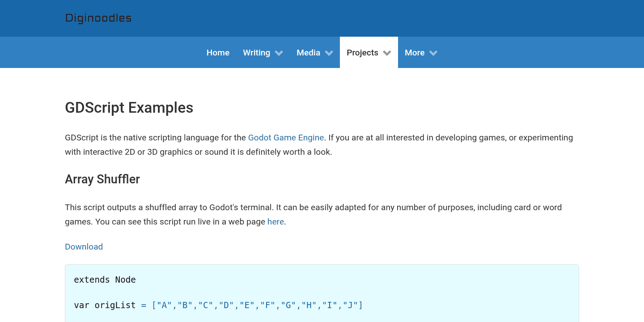Screen dimensions: 644x322
Task: Click the Download link
Action: pyautogui.click(x=84, y=247)
